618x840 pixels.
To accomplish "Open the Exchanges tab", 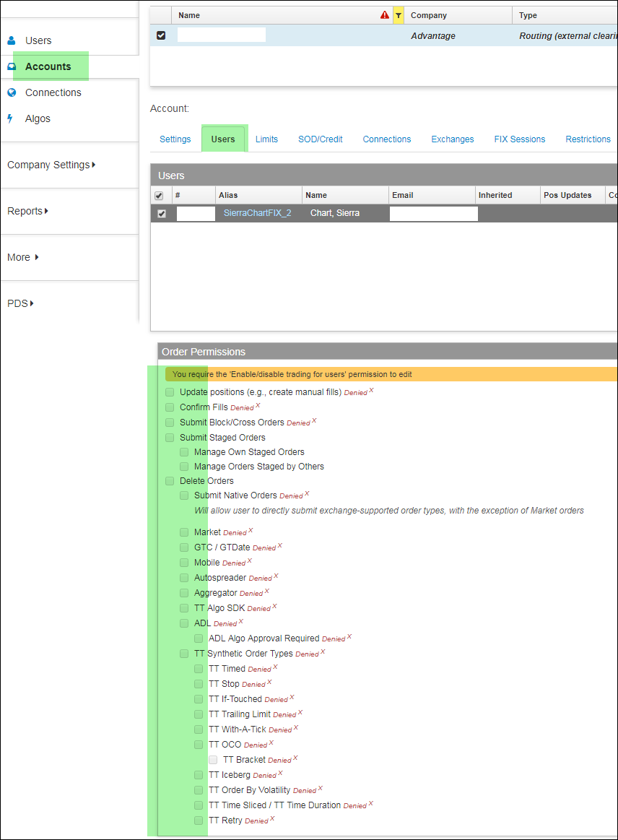I will pyautogui.click(x=453, y=139).
